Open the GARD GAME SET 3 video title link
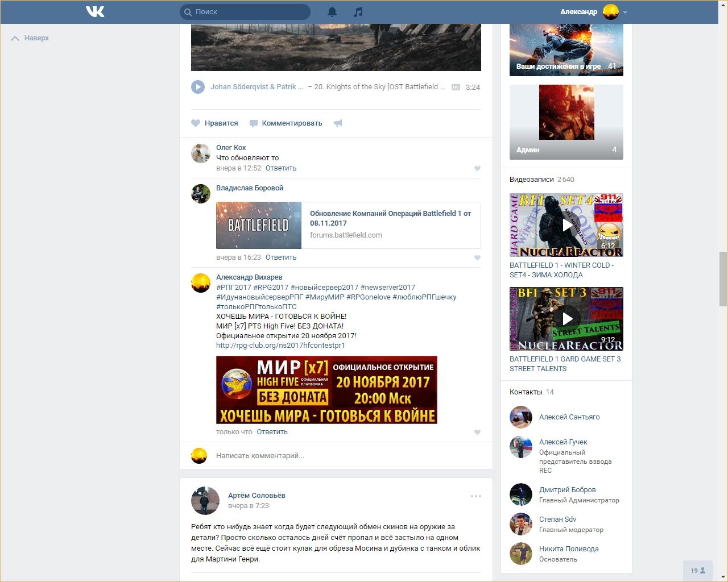The image size is (728, 582). [565, 364]
